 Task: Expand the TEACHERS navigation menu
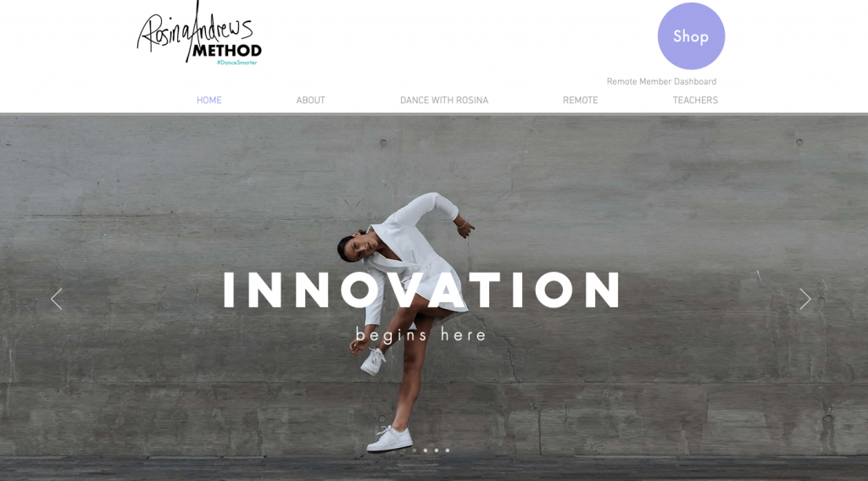[695, 100]
